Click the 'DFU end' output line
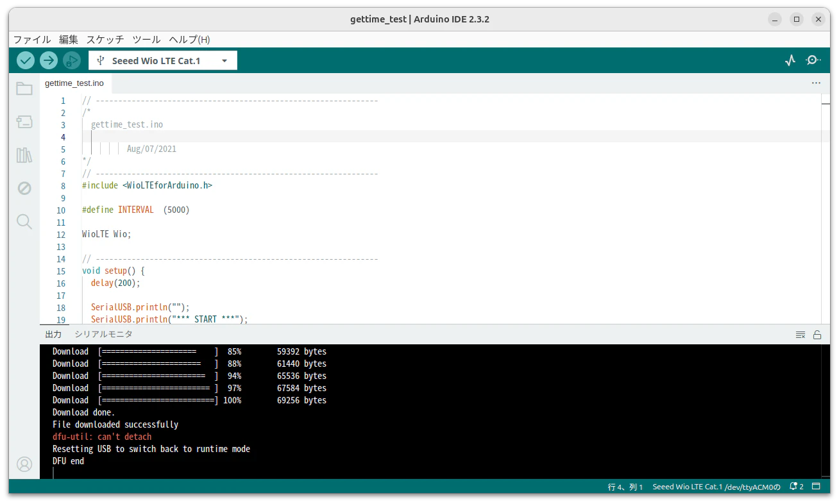 pos(68,461)
